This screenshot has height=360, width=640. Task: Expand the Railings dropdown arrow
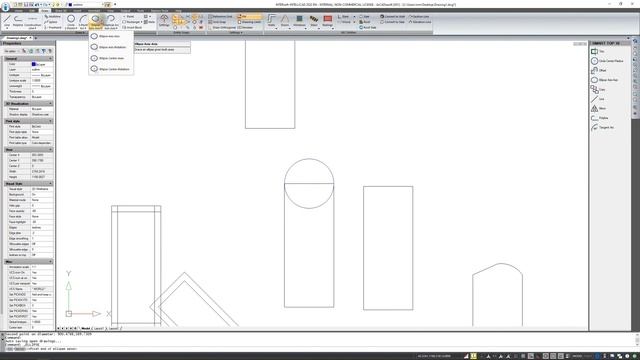[x=332, y=29]
